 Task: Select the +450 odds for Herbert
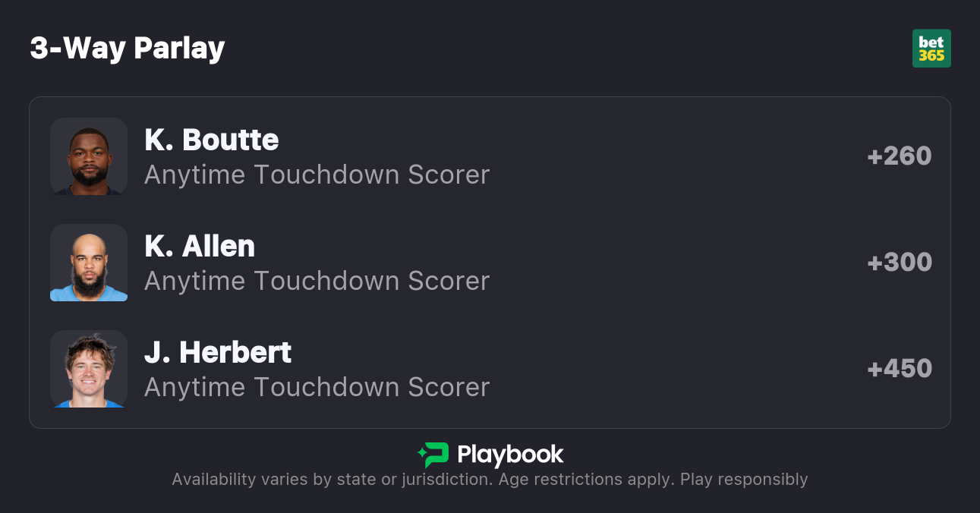pos(899,369)
